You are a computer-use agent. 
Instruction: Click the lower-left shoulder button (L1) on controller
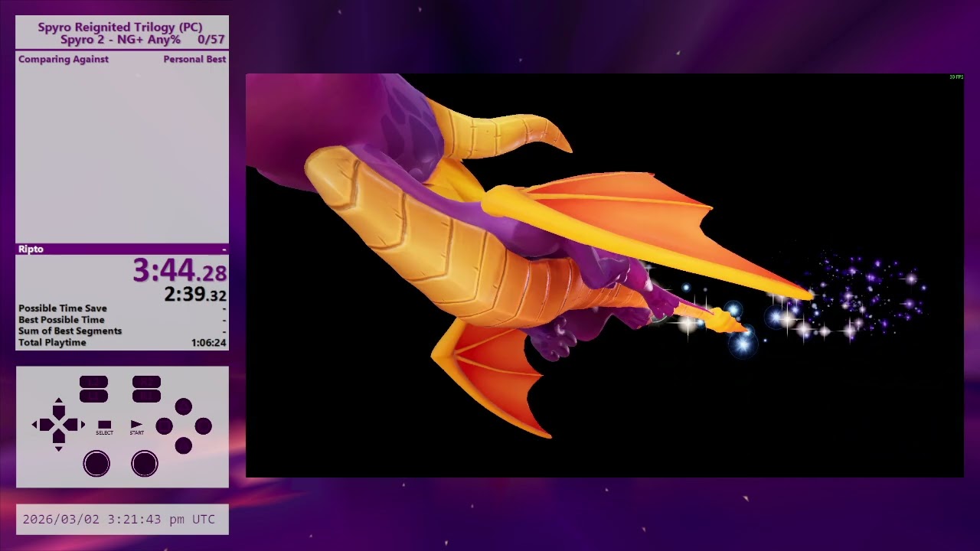coord(93,396)
